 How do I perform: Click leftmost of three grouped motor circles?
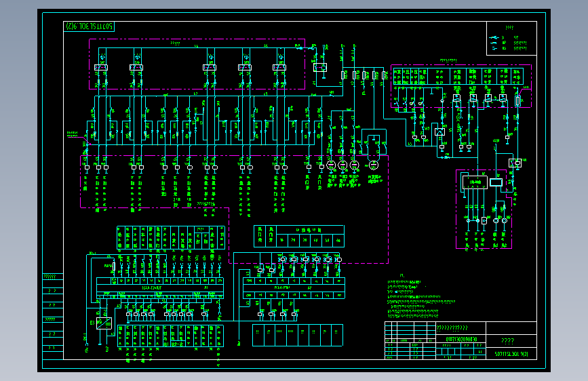331,165
